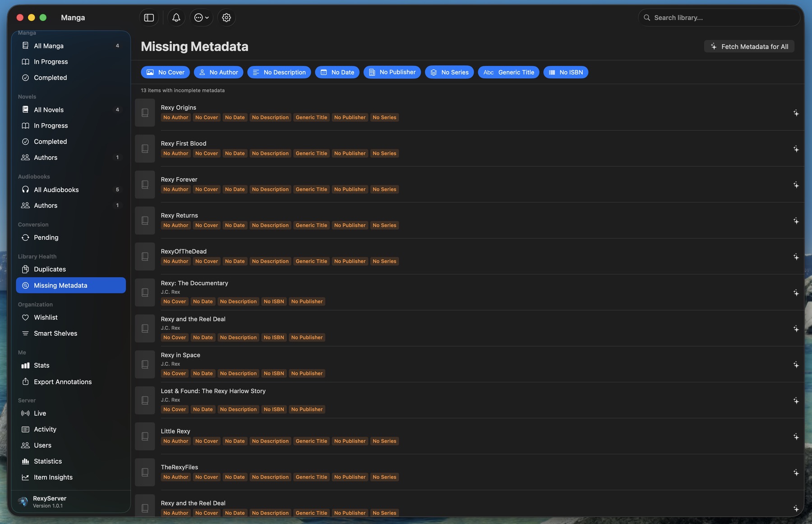Open notifications bell
This screenshot has height=524, width=812.
tap(176, 18)
